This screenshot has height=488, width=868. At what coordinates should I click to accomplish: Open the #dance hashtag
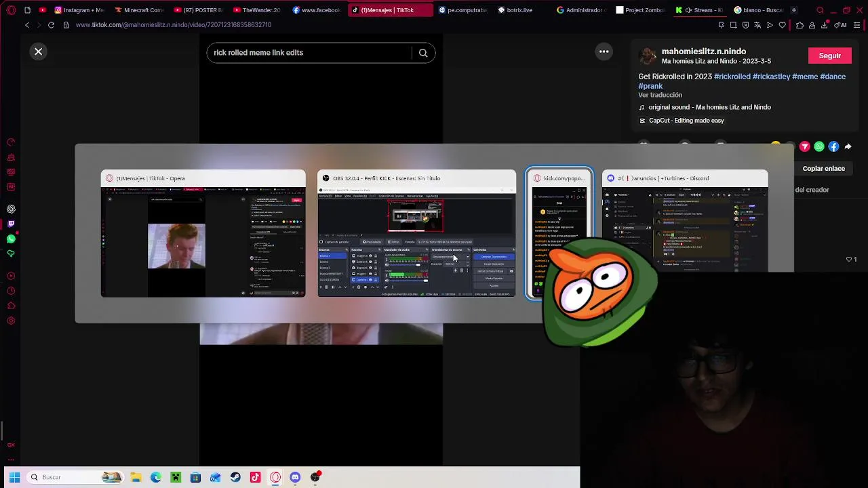click(x=833, y=77)
